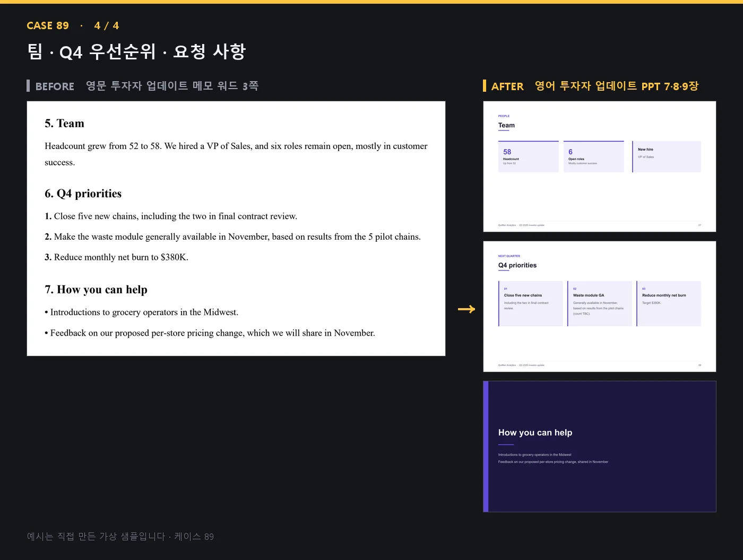The width and height of the screenshot is (743, 560).
Task: Select the "Reduce monthly net burn" slide card
Action: 669,303
